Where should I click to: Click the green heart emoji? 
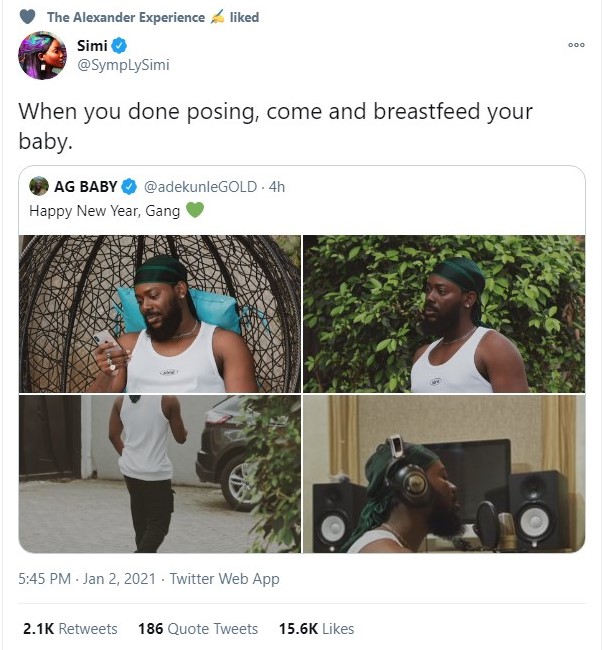coord(195,210)
